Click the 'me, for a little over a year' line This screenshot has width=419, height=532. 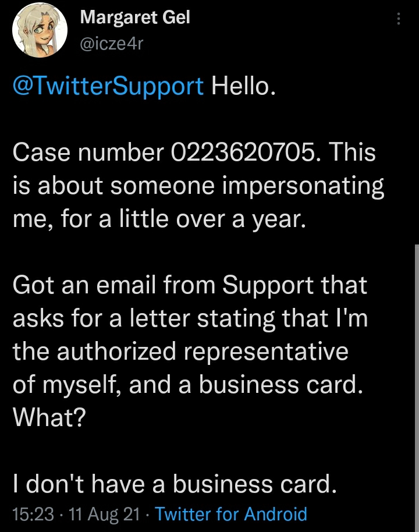point(159,219)
